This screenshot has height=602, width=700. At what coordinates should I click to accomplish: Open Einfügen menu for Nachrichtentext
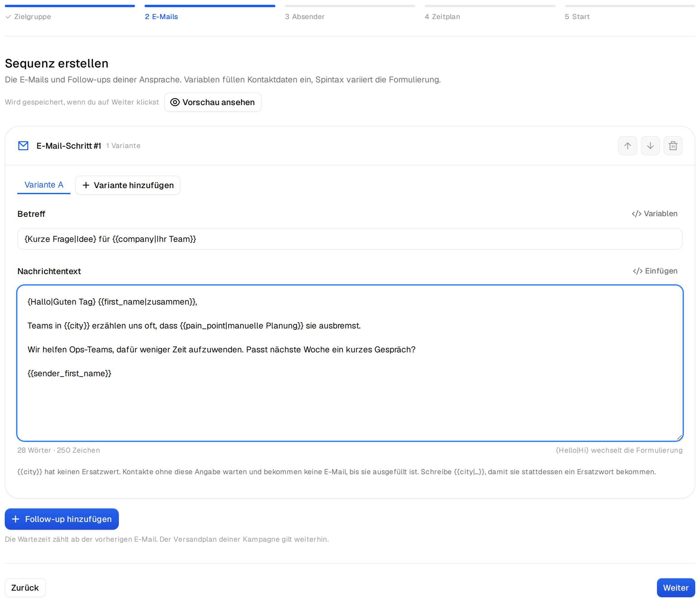click(655, 271)
